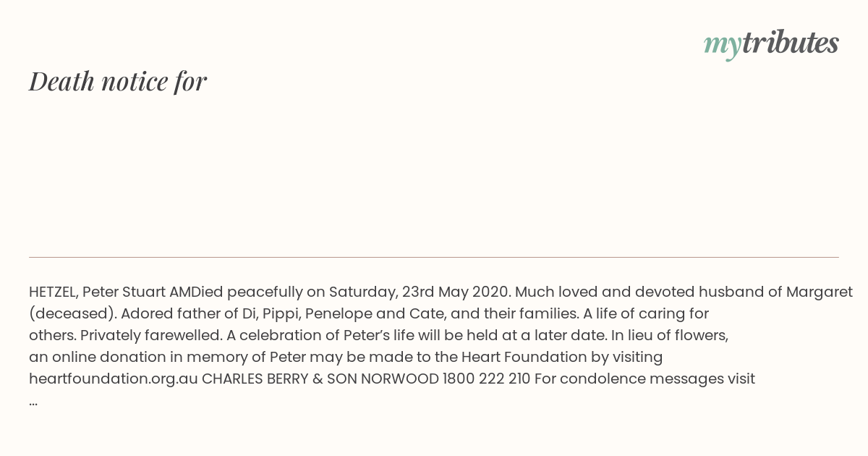Click the grey "tributes" part of logo

click(790, 43)
